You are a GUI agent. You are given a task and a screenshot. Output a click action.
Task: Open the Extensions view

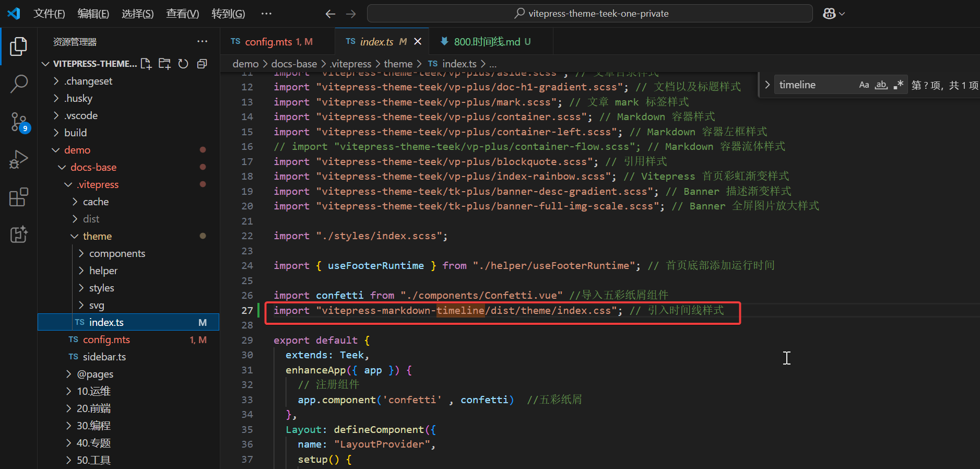coord(19,197)
